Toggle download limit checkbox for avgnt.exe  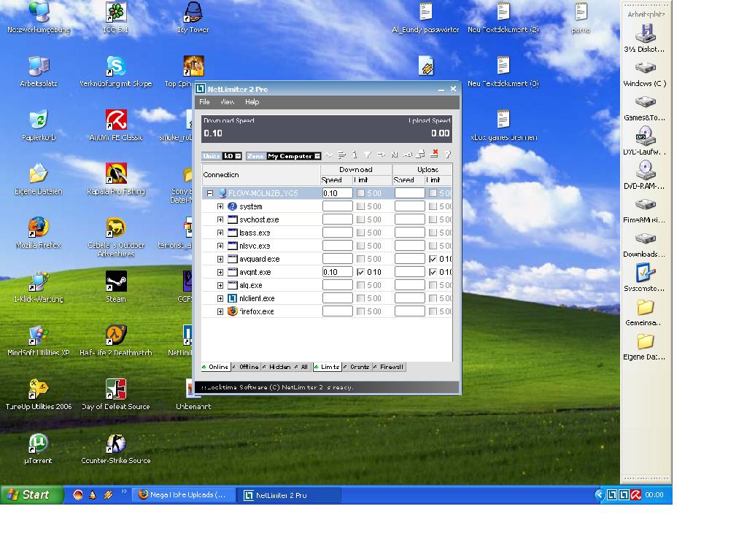360,272
